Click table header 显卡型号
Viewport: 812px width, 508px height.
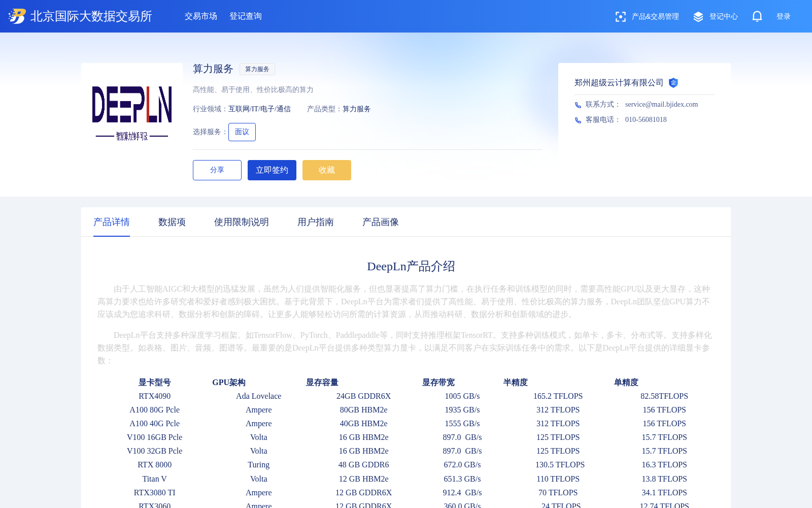[155, 383]
